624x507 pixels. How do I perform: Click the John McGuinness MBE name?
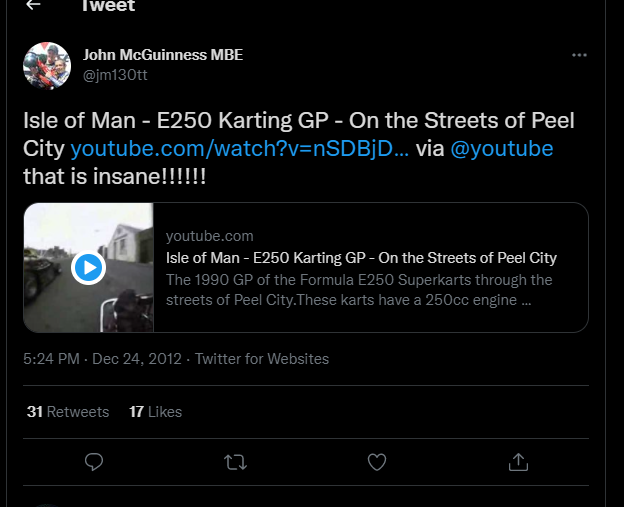point(163,55)
